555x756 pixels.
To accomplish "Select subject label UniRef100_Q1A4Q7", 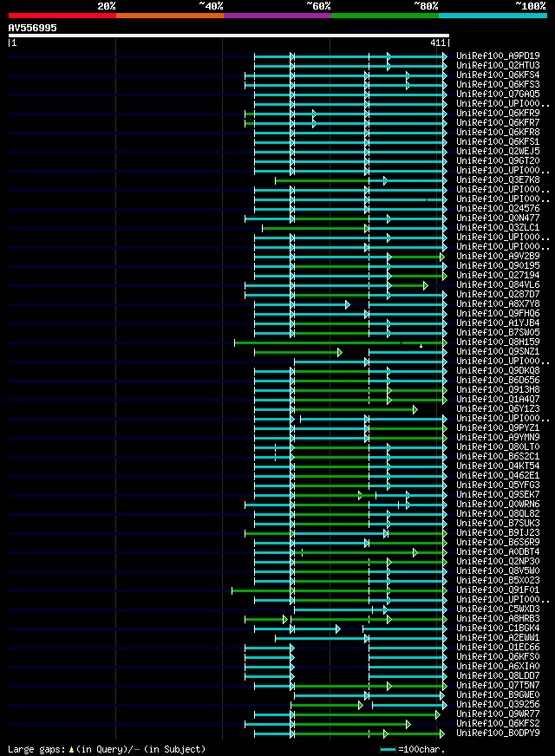I will (x=498, y=400).
